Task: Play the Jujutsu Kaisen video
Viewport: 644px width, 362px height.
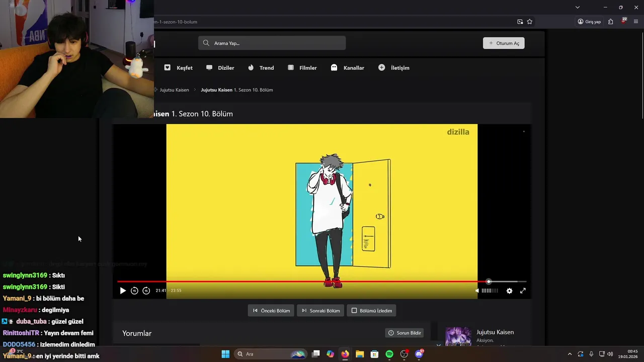Action: (x=123, y=291)
